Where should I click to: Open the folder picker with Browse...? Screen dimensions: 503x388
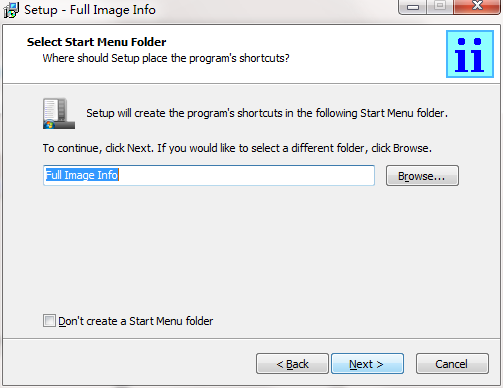coord(422,176)
